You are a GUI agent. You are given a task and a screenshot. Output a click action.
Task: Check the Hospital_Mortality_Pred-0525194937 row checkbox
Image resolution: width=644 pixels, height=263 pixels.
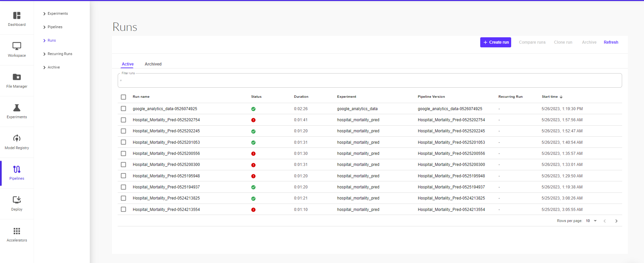[x=123, y=187]
